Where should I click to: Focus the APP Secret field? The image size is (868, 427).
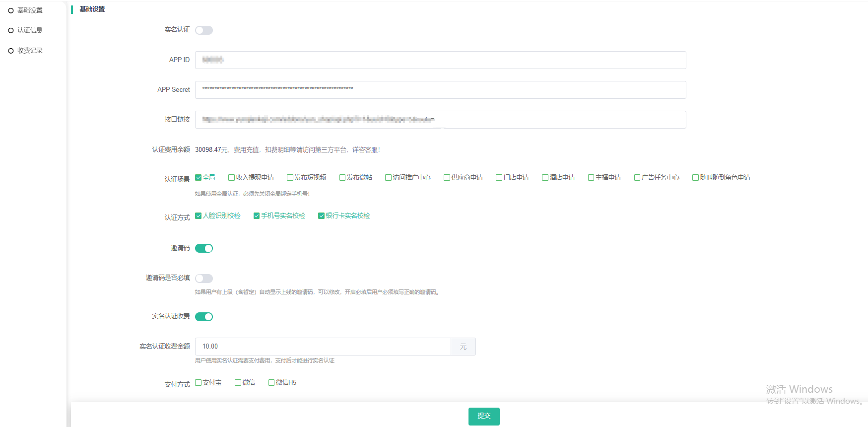click(x=440, y=90)
